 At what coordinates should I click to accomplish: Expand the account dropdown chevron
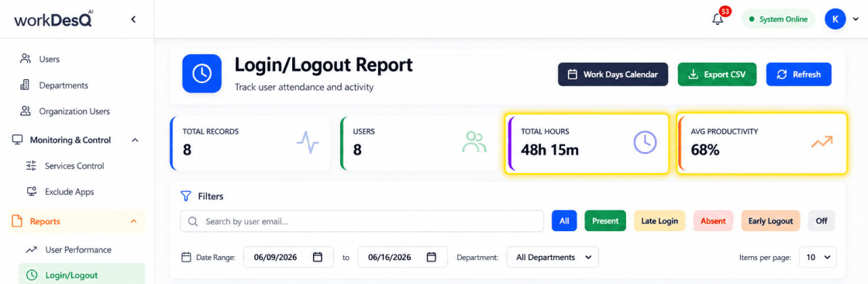[856, 19]
